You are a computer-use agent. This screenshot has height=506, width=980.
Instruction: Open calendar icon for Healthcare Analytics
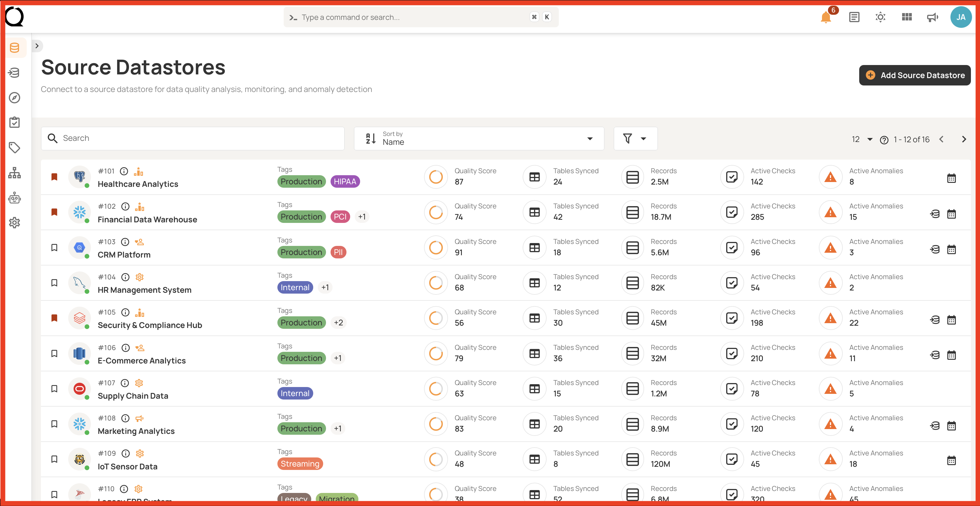click(x=951, y=178)
